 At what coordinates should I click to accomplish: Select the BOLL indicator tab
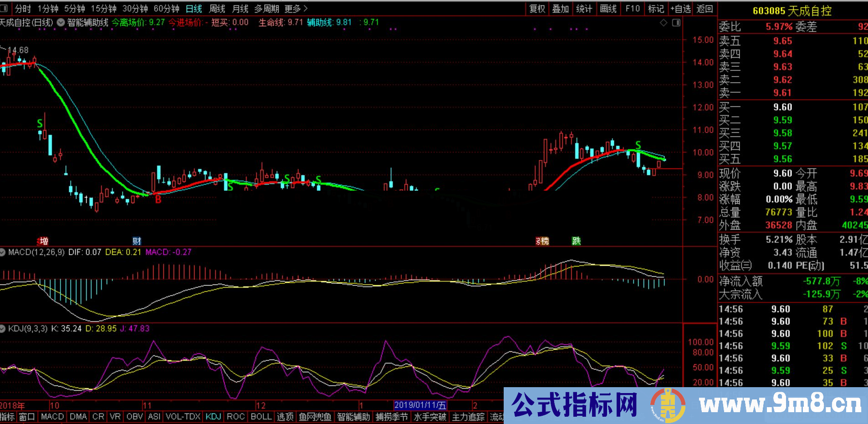point(261,417)
